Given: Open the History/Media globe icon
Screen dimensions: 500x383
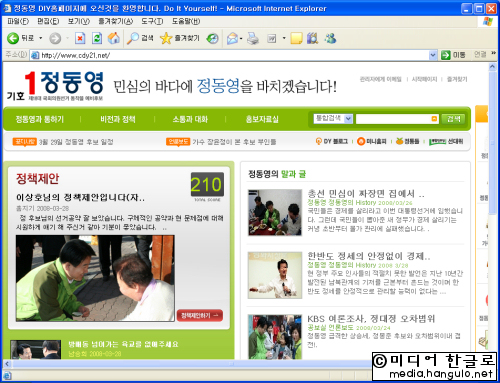Looking at the screenshot, I should point(212,38).
